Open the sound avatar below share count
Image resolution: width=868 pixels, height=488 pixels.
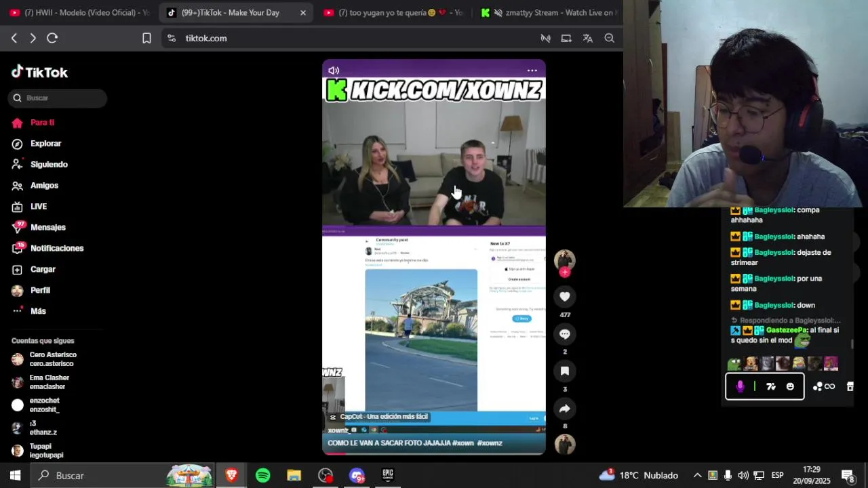coord(565,445)
